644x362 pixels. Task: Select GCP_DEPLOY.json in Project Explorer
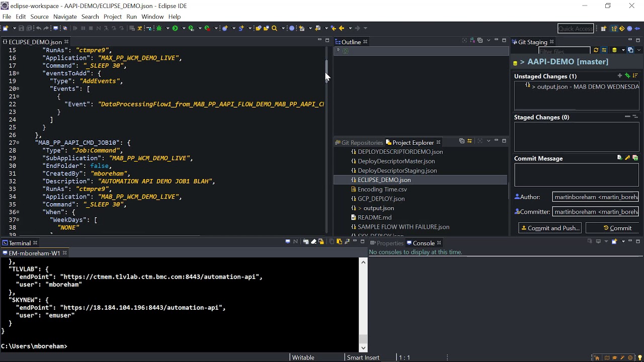[381, 199]
